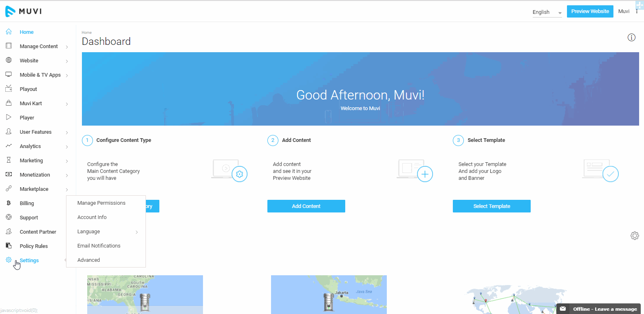
Task: Click the Home house icon in sidebar
Action: point(9,31)
